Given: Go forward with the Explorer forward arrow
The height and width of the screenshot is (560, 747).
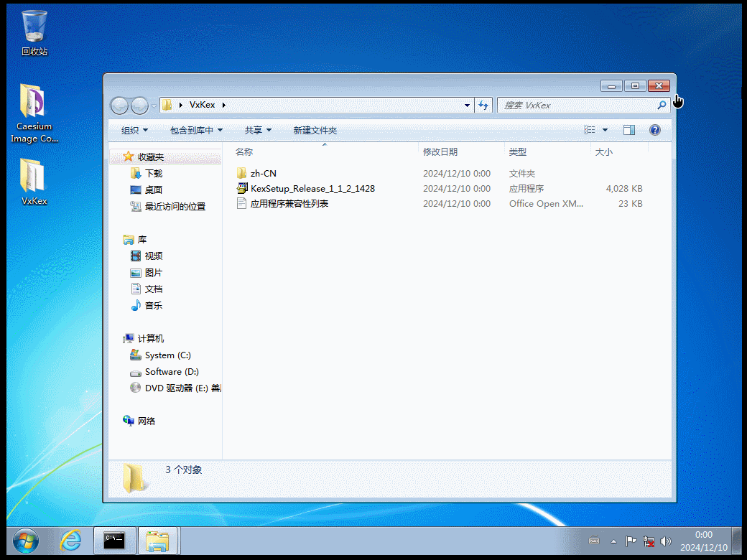Looking at the screenshot, I should [139, 106].
